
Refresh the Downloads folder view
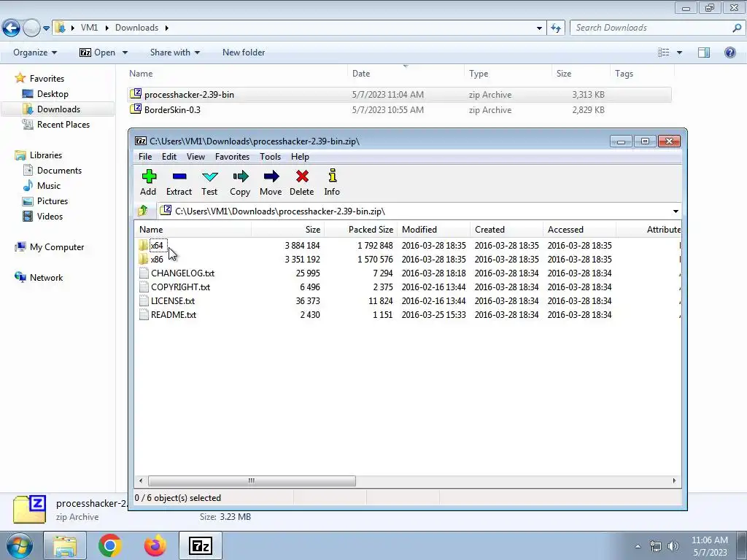[x=555, y=28]
